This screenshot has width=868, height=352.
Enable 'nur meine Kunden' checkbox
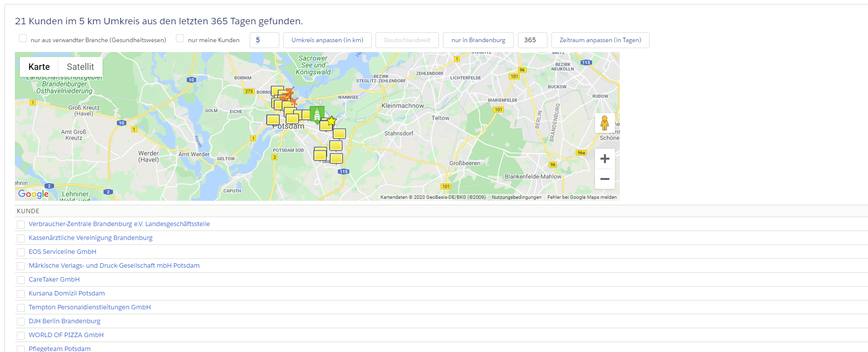click(x=180, y=38)
